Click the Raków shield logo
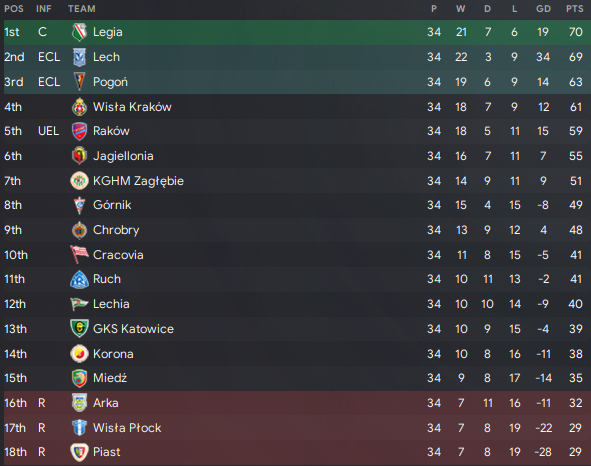Screen dimensions: 591x466 click(x=79, y=131)
